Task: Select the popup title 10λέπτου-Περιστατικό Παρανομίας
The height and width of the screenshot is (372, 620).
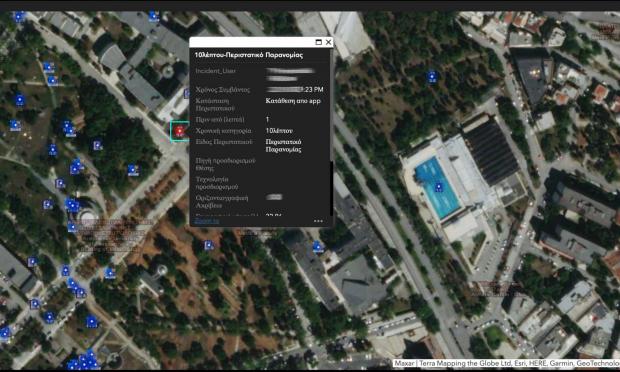Action: [x=249, y=55]
